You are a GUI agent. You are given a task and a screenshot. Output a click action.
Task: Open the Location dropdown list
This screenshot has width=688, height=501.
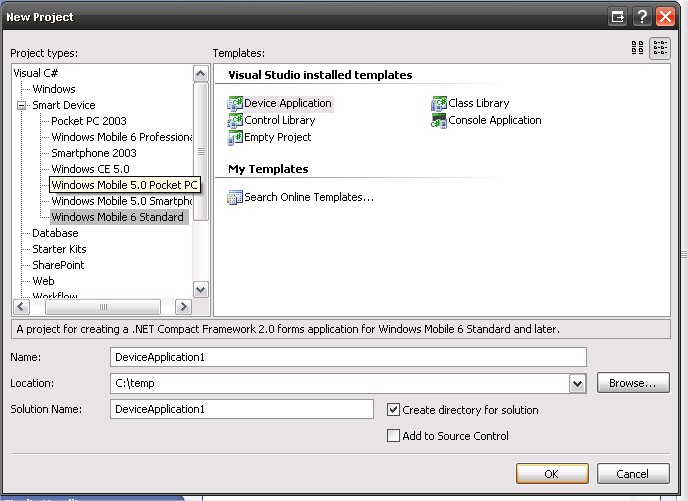(577, 384)
